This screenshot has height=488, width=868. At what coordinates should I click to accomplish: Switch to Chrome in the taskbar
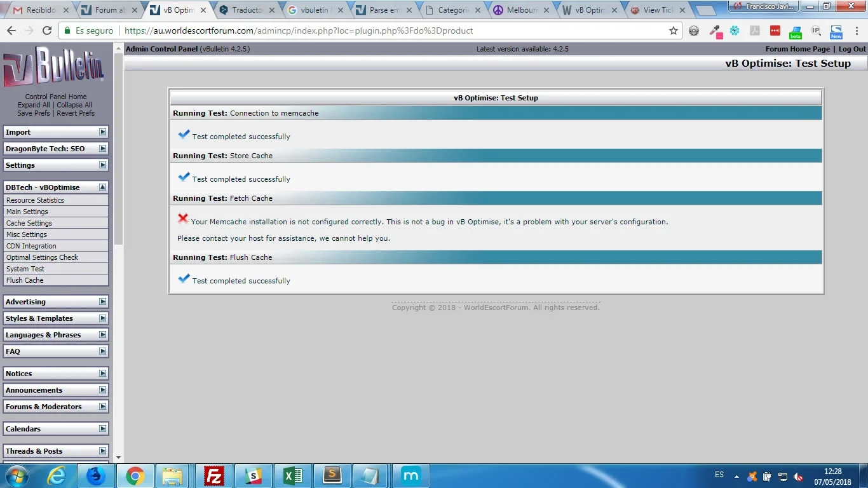(x=135, y=475)
